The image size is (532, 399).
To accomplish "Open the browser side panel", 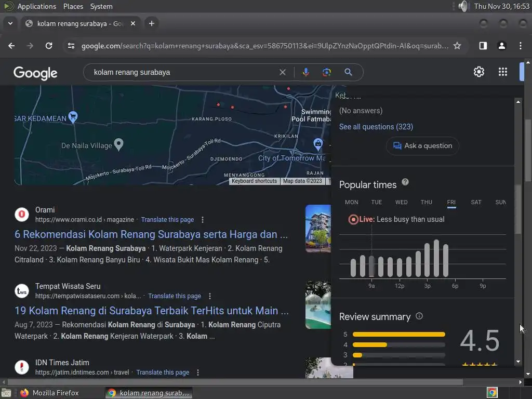I will point(483,46).
